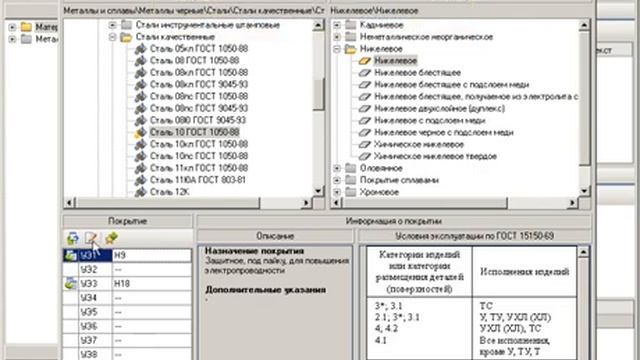This screenshot has width=640, height=360.
Task: Click the Хромовое folder icon
Action: [x=351, y=192]
